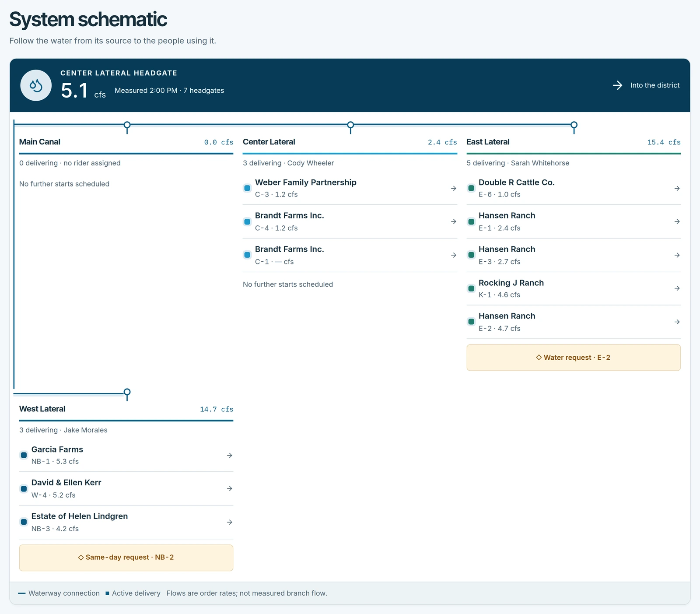Open Weber Family Partnership row arrow

(453, 188)
